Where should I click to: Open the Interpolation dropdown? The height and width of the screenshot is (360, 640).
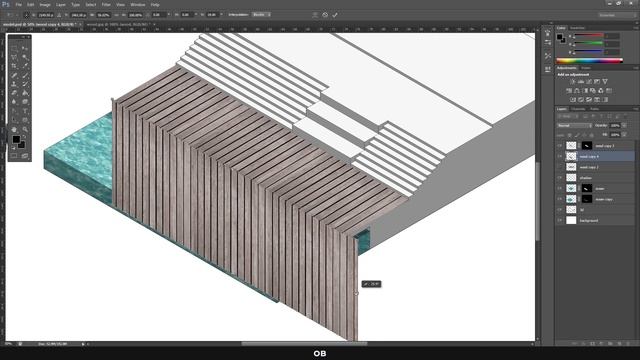point(261,15)
